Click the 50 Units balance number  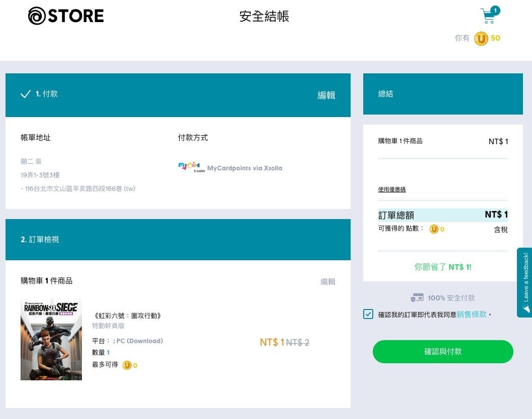(495, 38)
